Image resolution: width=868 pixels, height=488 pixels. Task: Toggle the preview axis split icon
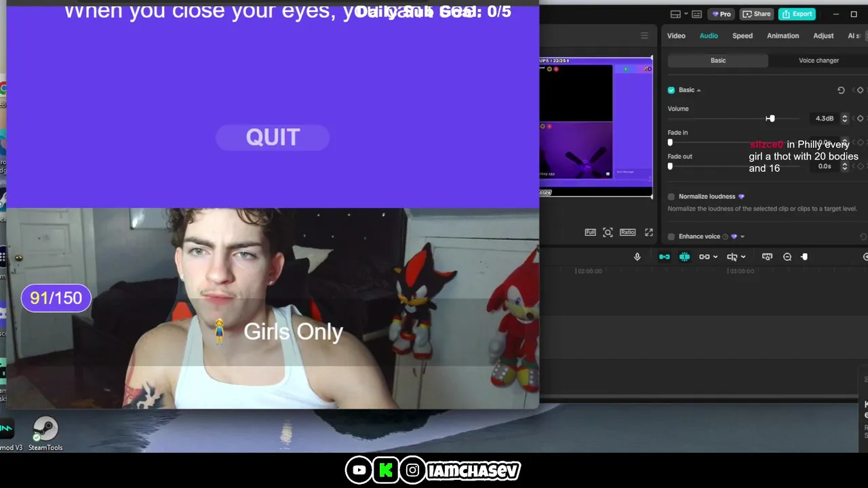click(732, 257)
